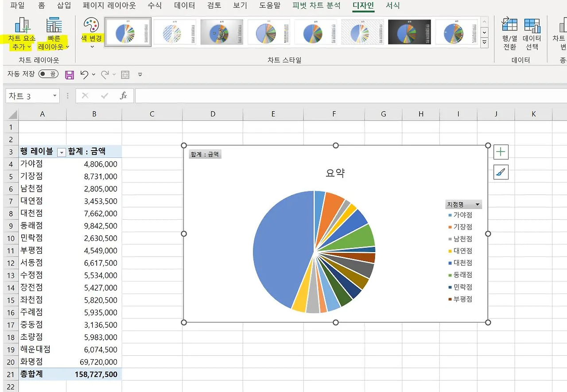Open the 수식 tab
This screenshot has height=392, width=567.
(155, 6)
